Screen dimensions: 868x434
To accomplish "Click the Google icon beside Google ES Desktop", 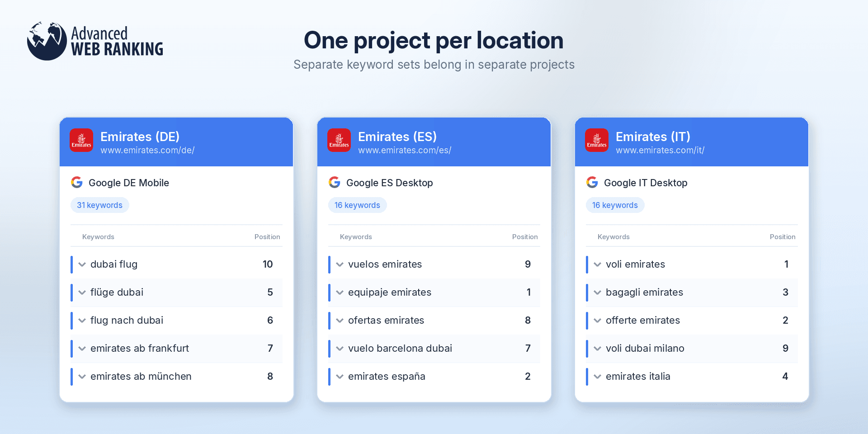I will [x=335, y=182].
